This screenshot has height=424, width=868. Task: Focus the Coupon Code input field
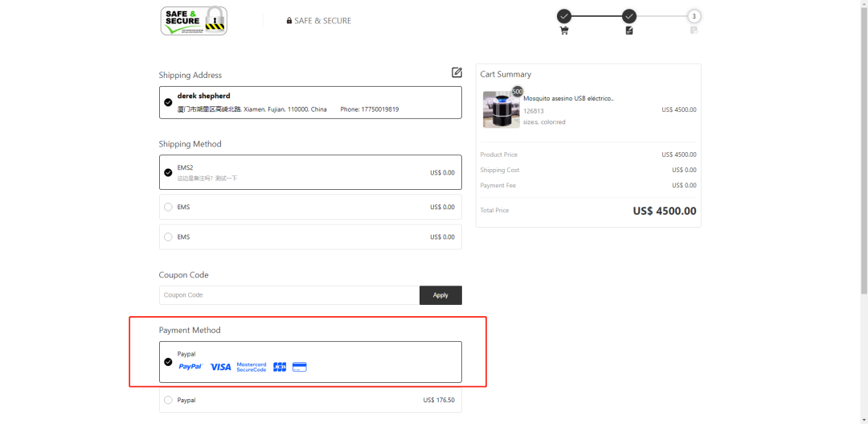point(289,294)
